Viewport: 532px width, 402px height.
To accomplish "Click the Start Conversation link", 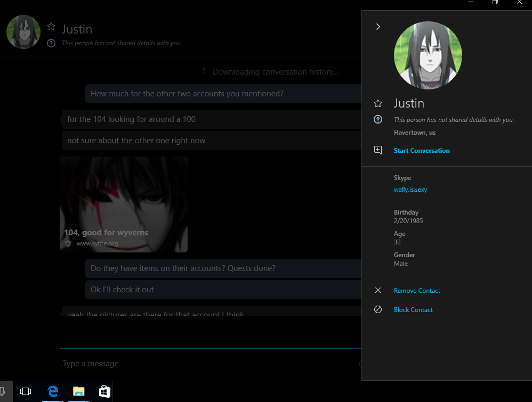I will (x=422, y=151).
